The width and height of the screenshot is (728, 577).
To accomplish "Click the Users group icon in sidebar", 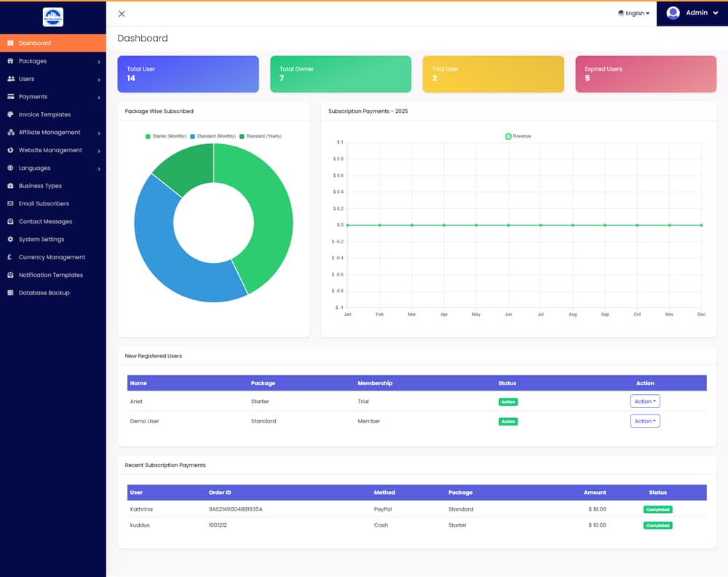I will 11,79.
